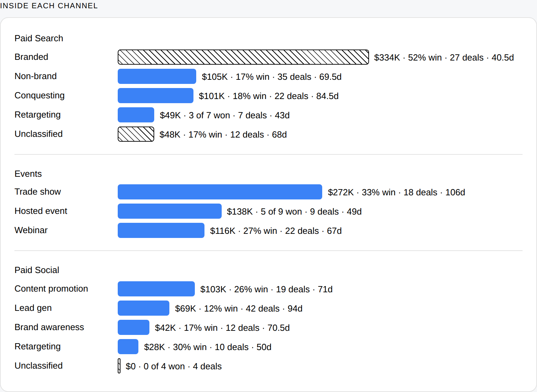This screenshot has height=392, width=537.
Task: Select the Paid Search Retargeting bar
Action: tap(136, 115)
